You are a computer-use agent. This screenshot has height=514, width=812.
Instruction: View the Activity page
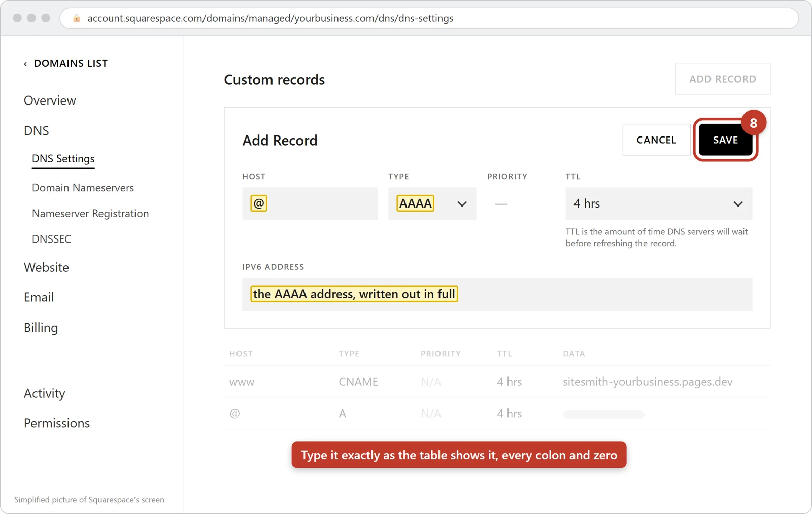pyautogui.click(x=45, y=393)
